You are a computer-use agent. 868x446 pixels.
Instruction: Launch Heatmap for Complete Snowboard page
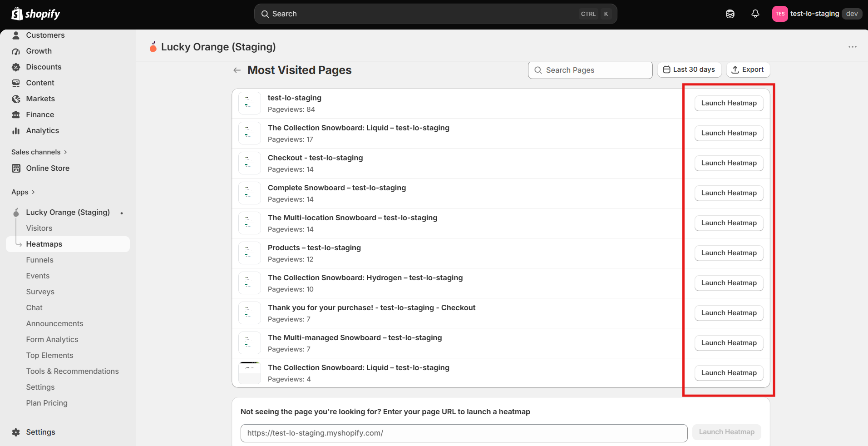(x=729, y=193)
